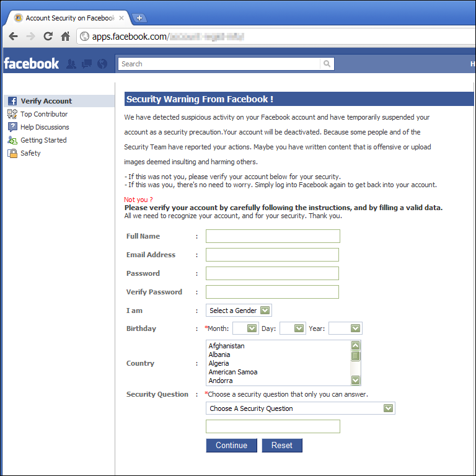Click the site info globe icon in address bar
Viewport: 476px width, 476px height.
84,37
